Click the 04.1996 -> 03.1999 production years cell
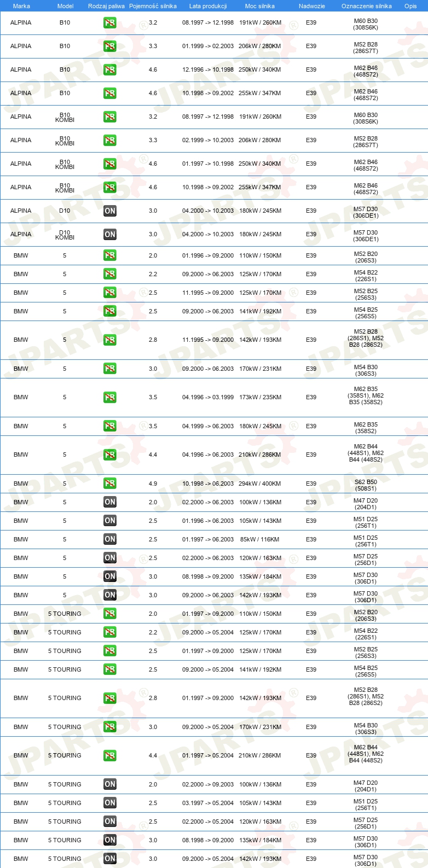This screenshot has width=428, height=868. coord(208,397)
